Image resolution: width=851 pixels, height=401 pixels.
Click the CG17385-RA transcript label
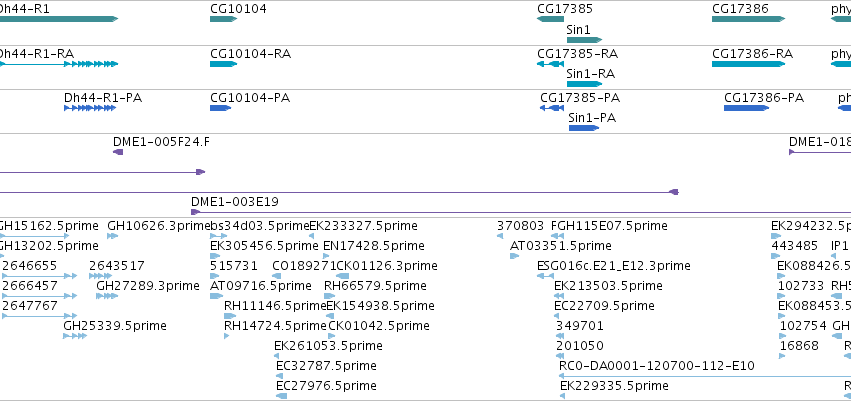577,54
